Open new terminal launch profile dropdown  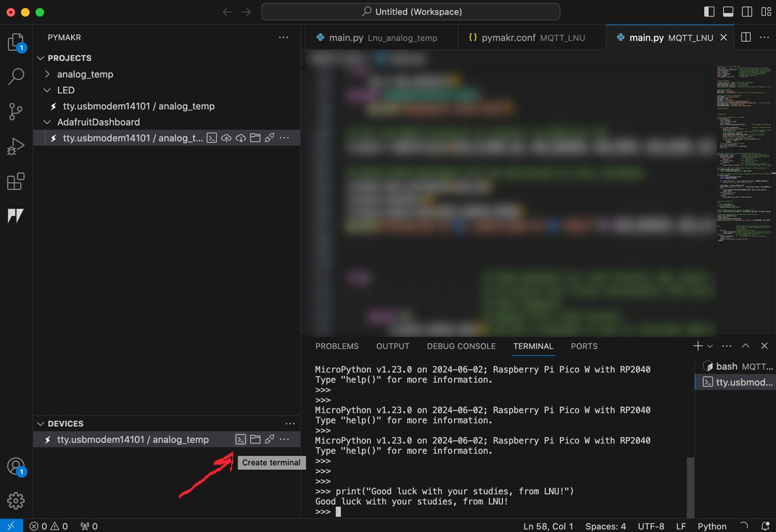coord(709,346)
